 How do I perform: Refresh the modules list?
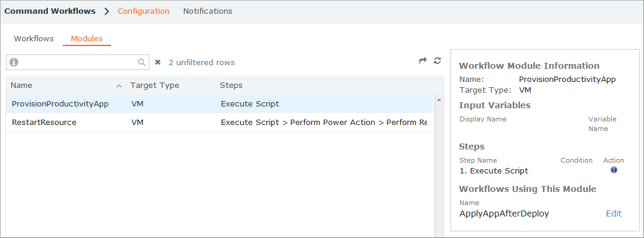point(437,61)
